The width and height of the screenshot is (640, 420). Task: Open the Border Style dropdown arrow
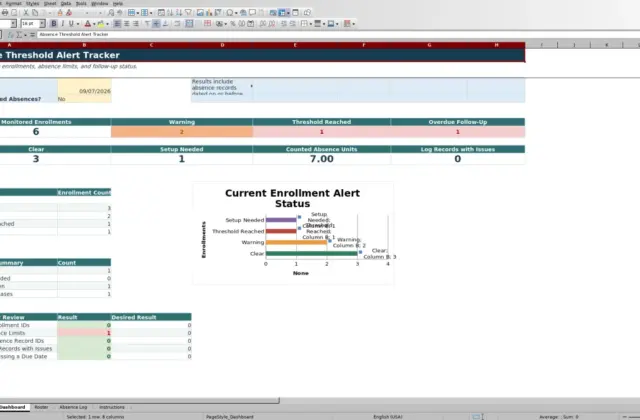click(324, 24)
